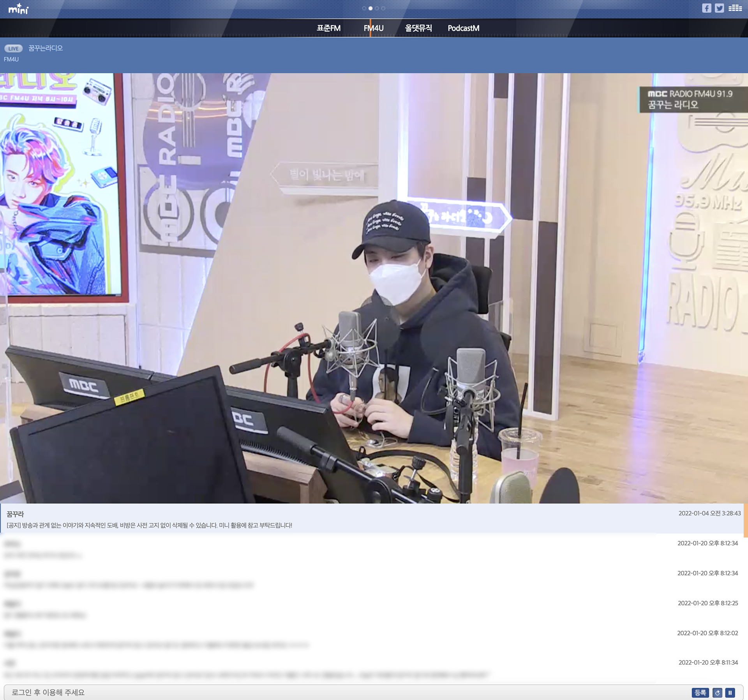This screenshot has width=748, height=700.
Task: Select the first page indicator dot
Action: point(364,8)
